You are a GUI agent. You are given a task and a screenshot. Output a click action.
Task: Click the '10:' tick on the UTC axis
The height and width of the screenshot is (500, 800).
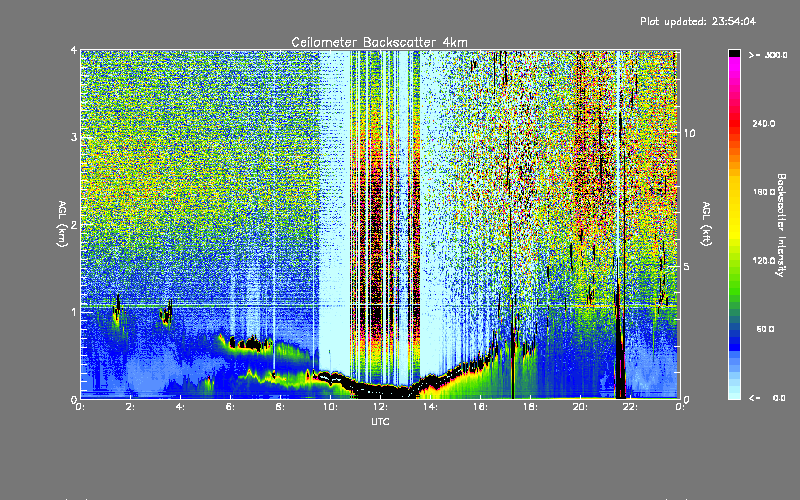point(330,407)
